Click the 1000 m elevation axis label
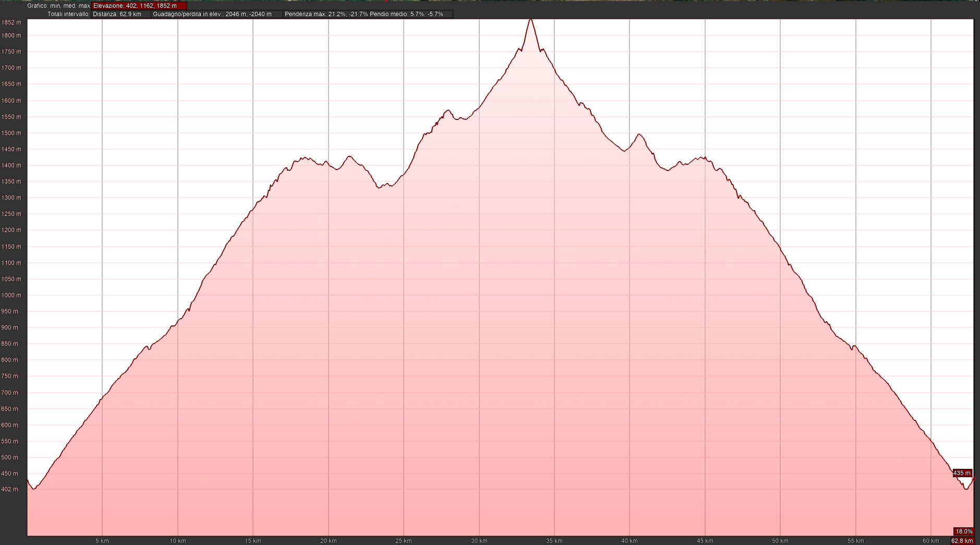 tap(11, 295)
